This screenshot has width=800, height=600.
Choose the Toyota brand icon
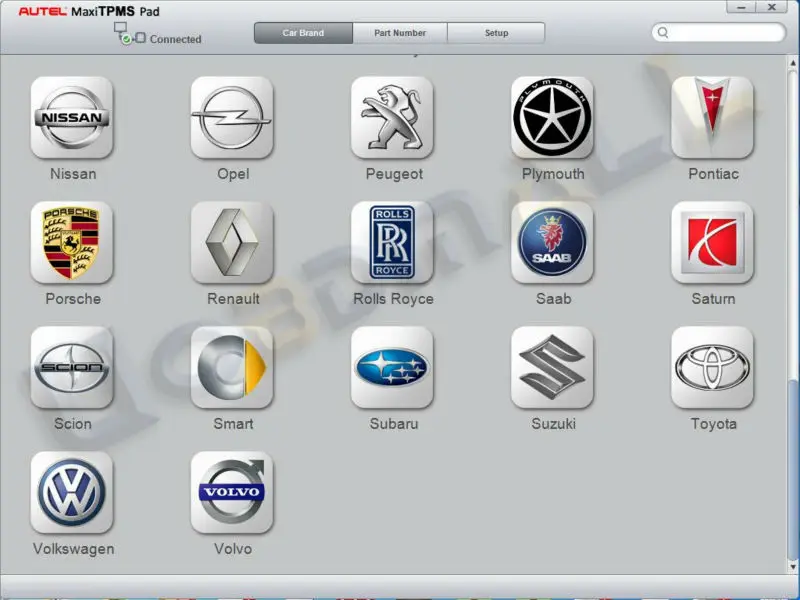coord(713,368)
